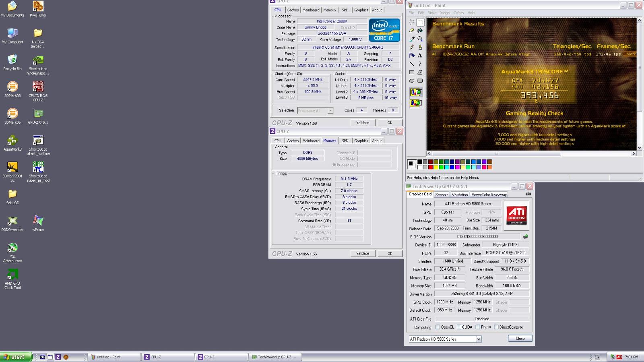This screenshot has height=362, width=644.
Task: Open the D3DOverrider desktop icon
Action: coord(12,223)
